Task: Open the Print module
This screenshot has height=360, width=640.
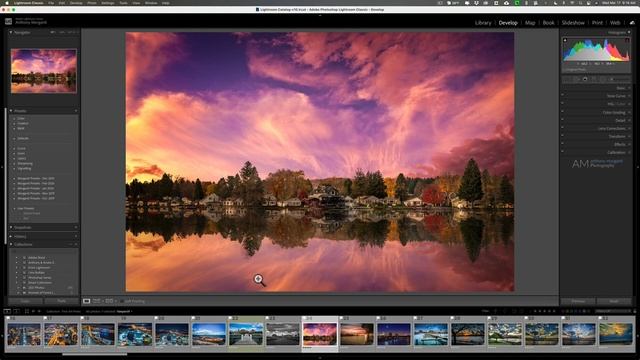Action: 597,23
